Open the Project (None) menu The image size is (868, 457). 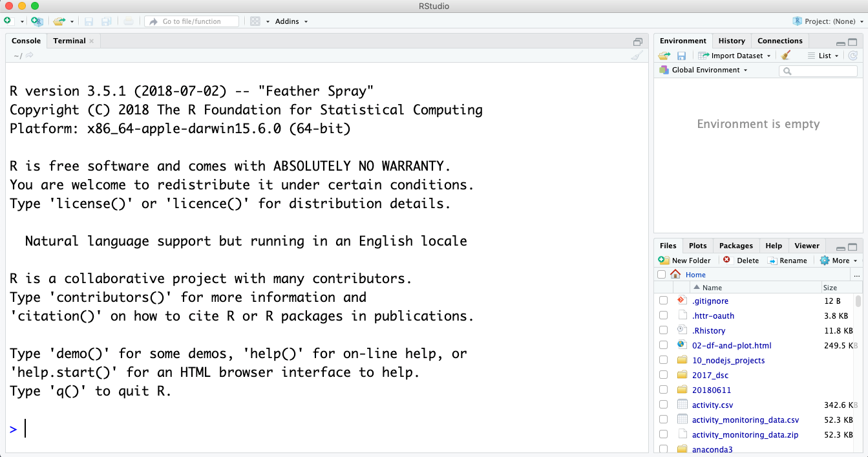(827, 21)
